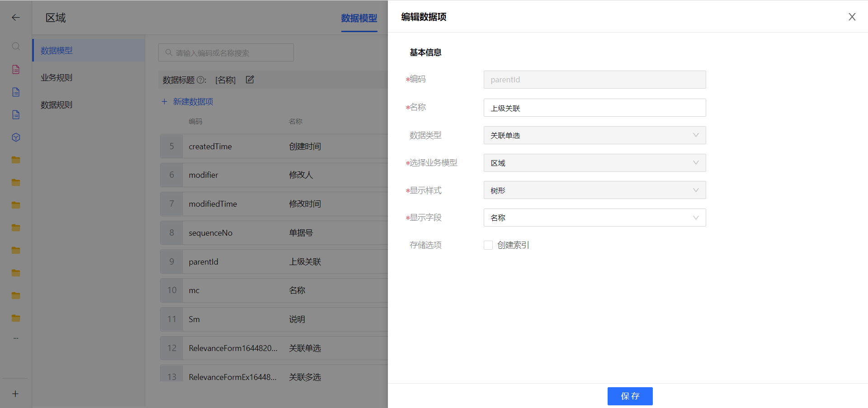Image resolution: width=868 pixels, height=408 pixels.
Task: Open the 数据类型 dropdown showing 关联单选
Action: [594, 135]
